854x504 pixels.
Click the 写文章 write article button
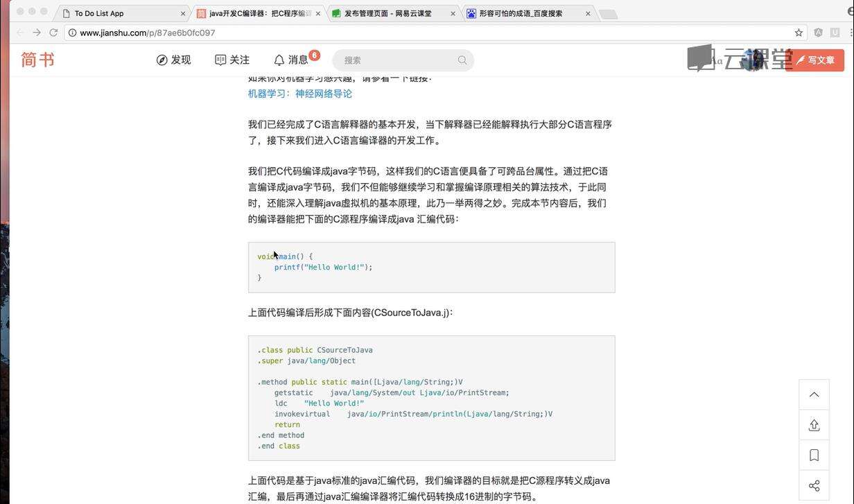coord(815,60)
